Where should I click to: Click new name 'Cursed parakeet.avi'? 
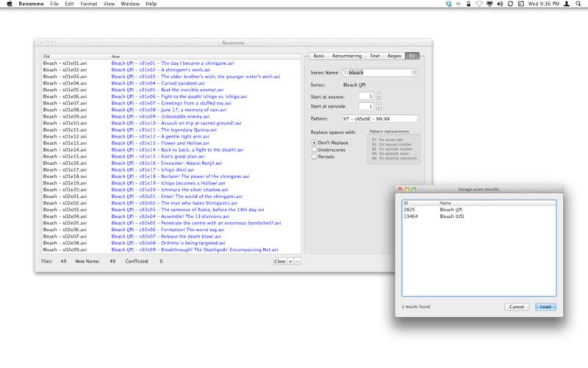coord(183,83)
